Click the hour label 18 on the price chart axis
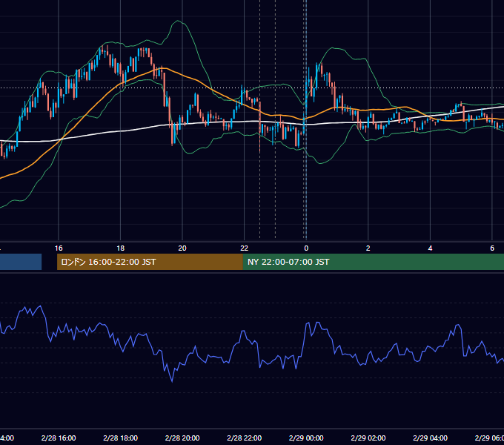This screenshot has height=445, width=504. 120,248
